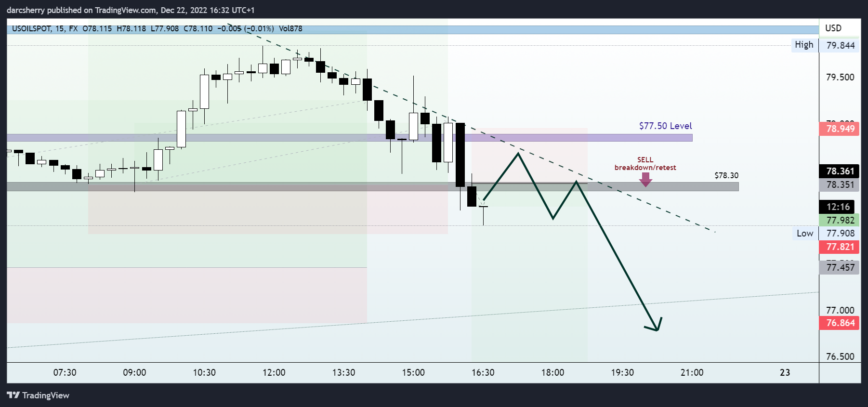This screenshot has height=407, width=868.
Task: Click the 09:00 time axis label
Action: pyautogui.click(x=134, y=372)
